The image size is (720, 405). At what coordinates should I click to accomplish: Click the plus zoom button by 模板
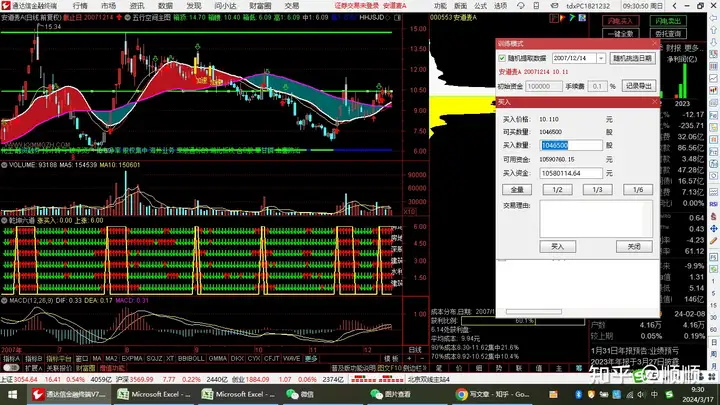(x=409, y=359)
